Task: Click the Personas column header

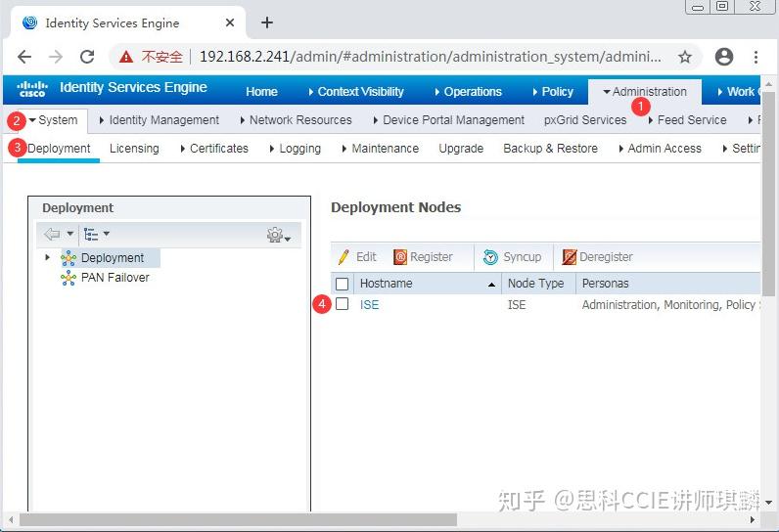Action: click(605, 284)
